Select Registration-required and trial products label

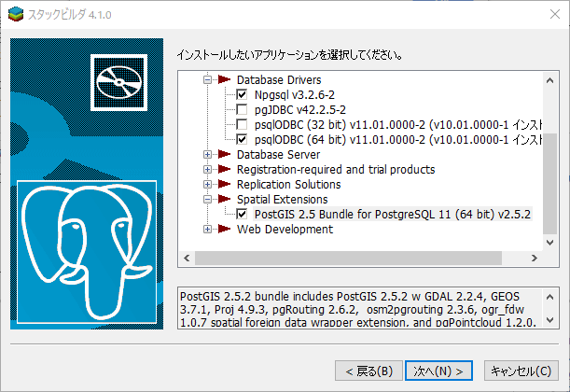[336, 170]
